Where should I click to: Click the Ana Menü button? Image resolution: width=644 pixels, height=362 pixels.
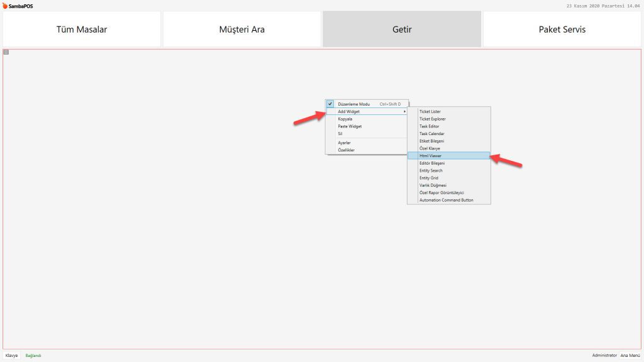click(x=630, y=355)
